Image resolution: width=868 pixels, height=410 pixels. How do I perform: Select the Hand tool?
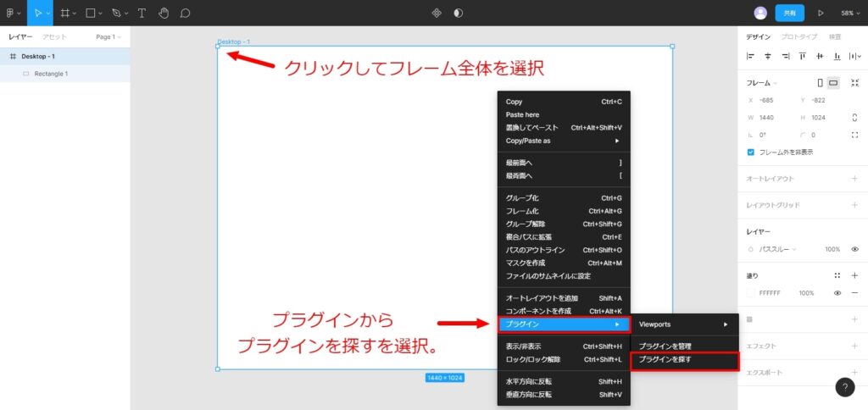[164, 13]
